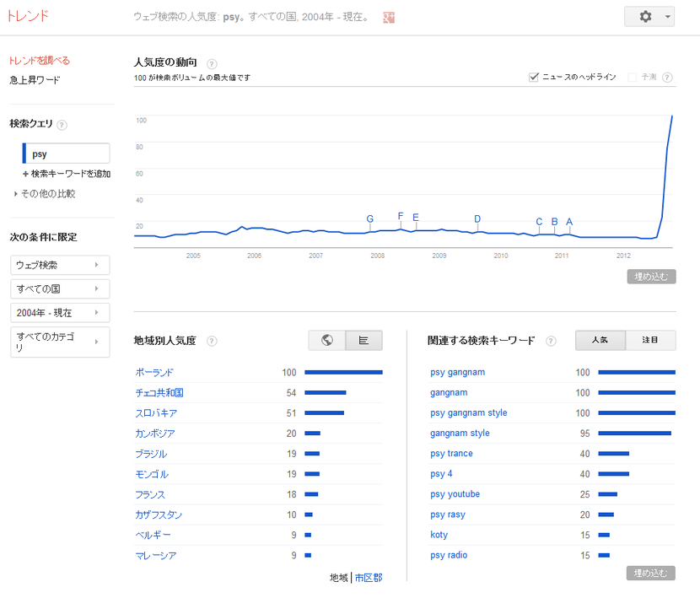Open dropdown arrow next to gear
This screenshot has height=598, width=700.
click(667, 17)
